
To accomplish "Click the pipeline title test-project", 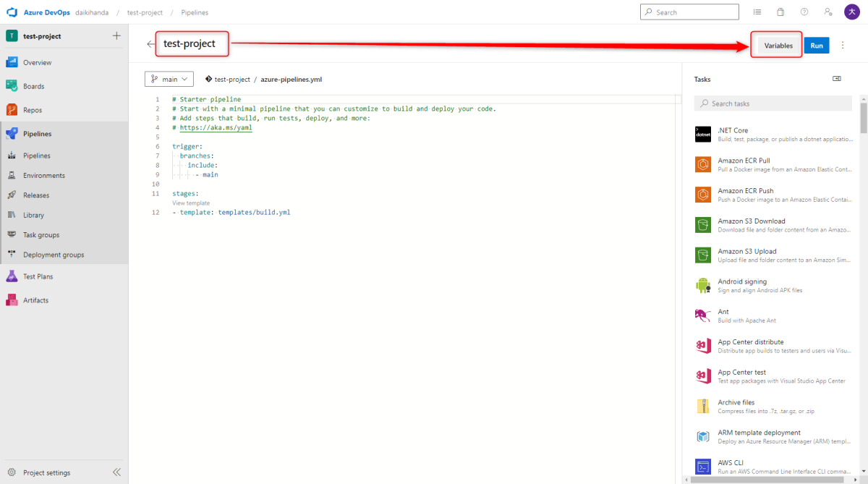I will pos(190,44).
